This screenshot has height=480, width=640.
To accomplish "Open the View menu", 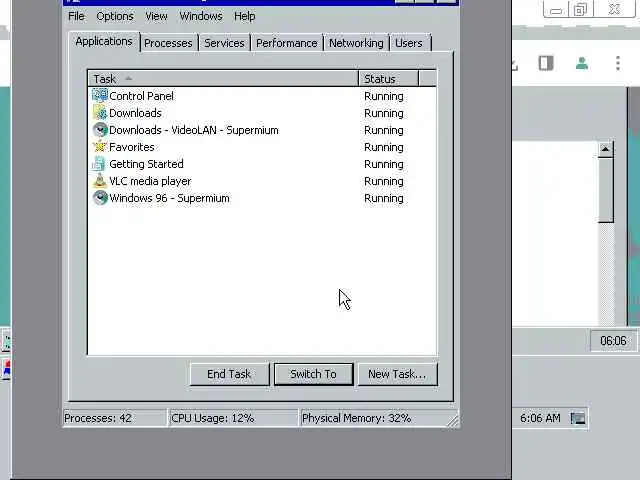I will [156, 16].
